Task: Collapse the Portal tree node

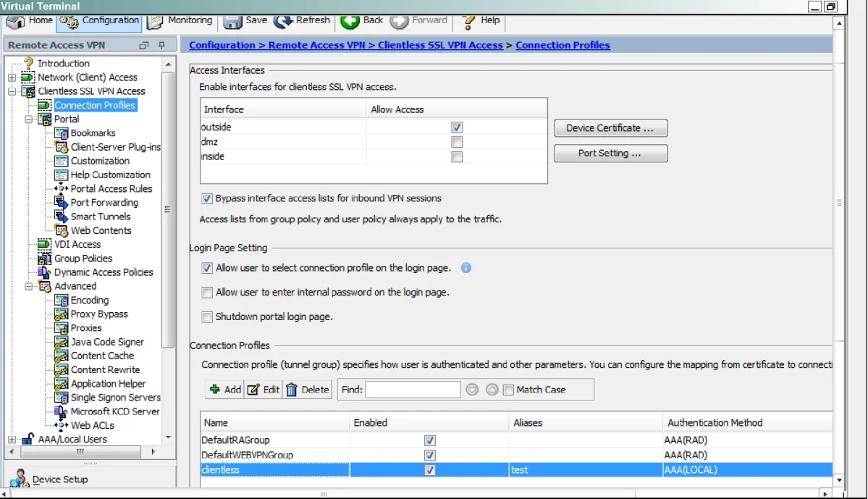Action: point(29,119)
